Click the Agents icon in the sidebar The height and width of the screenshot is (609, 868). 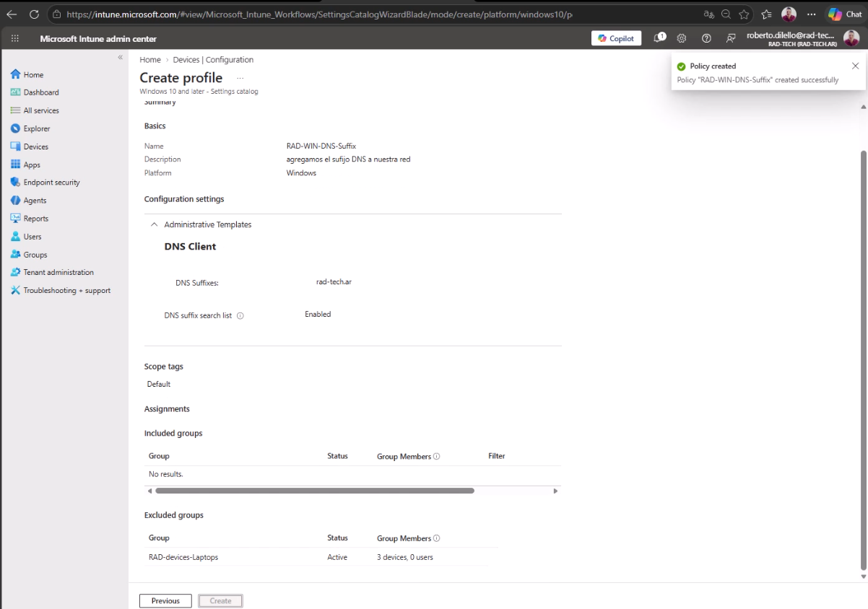[x=15, y=201]
